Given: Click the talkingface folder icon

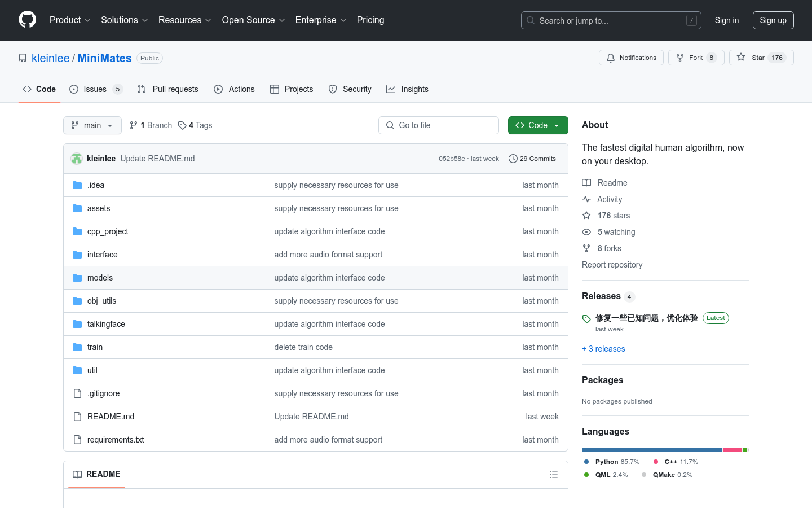Looking at the screenshot, I should pos(77,324).
